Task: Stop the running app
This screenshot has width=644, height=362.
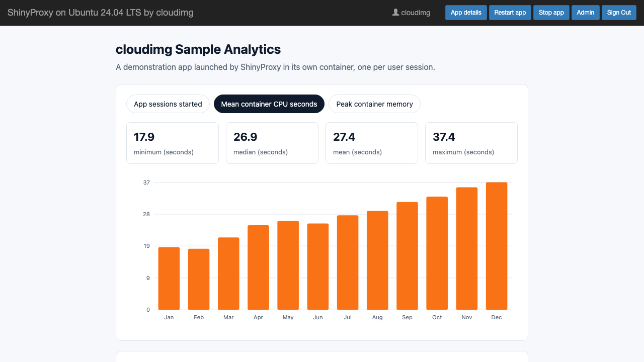Action: 551,13
